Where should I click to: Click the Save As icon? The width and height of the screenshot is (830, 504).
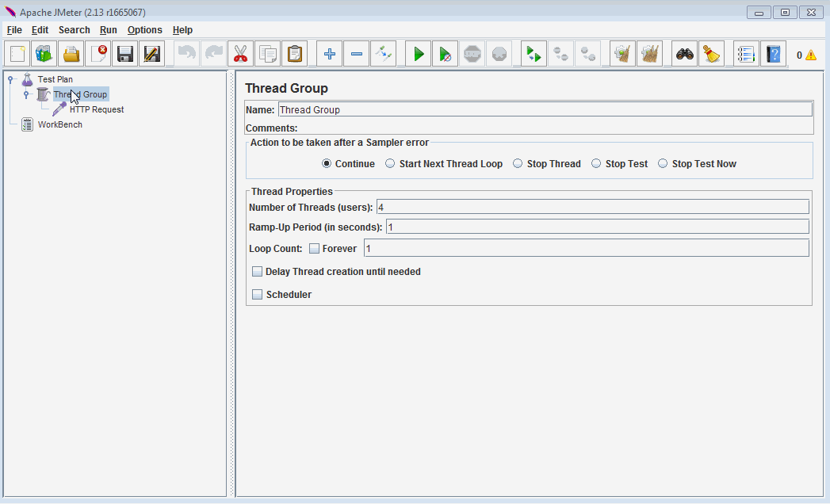(152, 54)
